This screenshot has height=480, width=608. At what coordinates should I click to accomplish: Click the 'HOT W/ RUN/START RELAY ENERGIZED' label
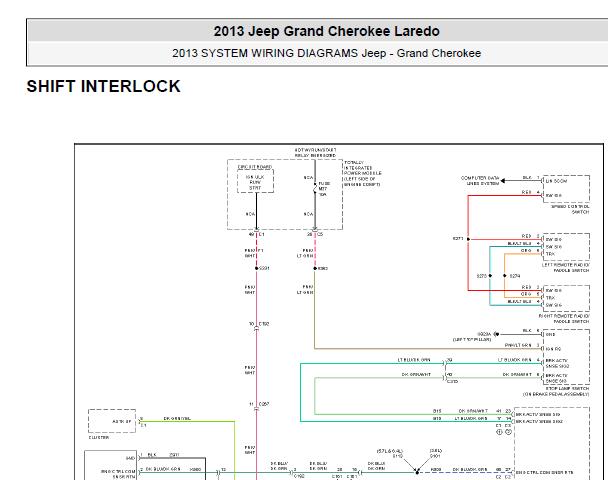click(x=315, y=152)
